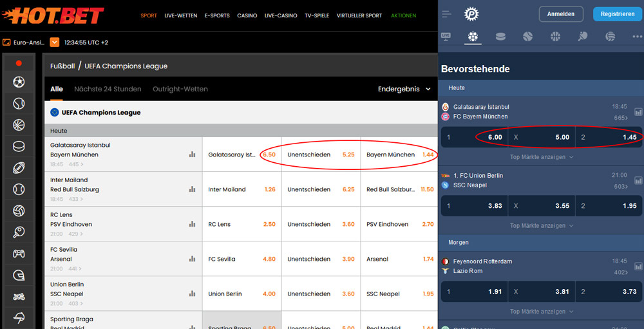
Task: Open stats icon next to 1. FC Union Berlin
Action: (638, 180)
